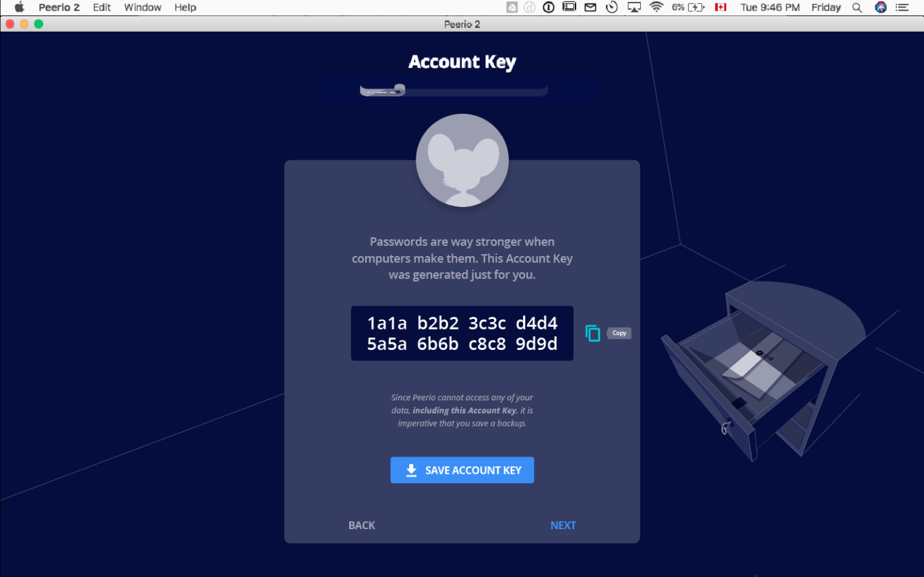Open Notification Center list icon
This screenshot has height=577, width=924.
pyautogui.click(x=902, y=7)
